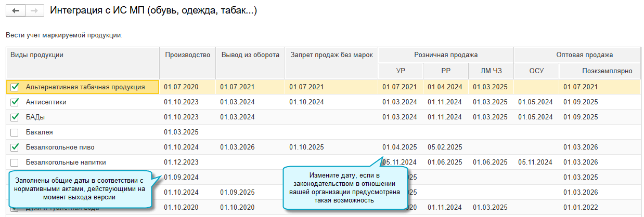Screen dimensions: 644x217
Task: Click the production date 01.09.2024 cell
Action: [x=181, y=178]
